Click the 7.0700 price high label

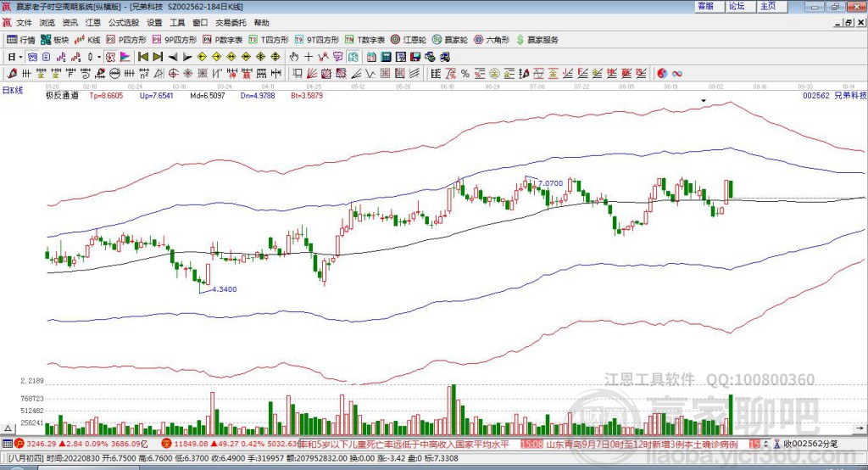tap(551, 183)
